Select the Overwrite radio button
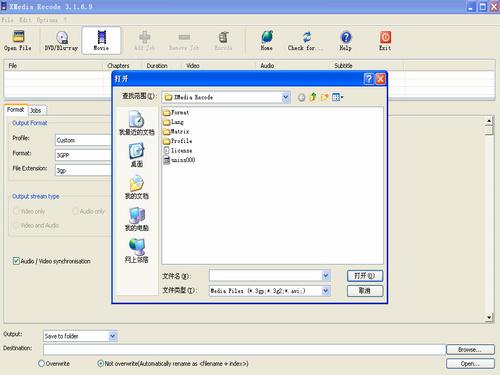 pyautogui.click(x=41, y=364)
